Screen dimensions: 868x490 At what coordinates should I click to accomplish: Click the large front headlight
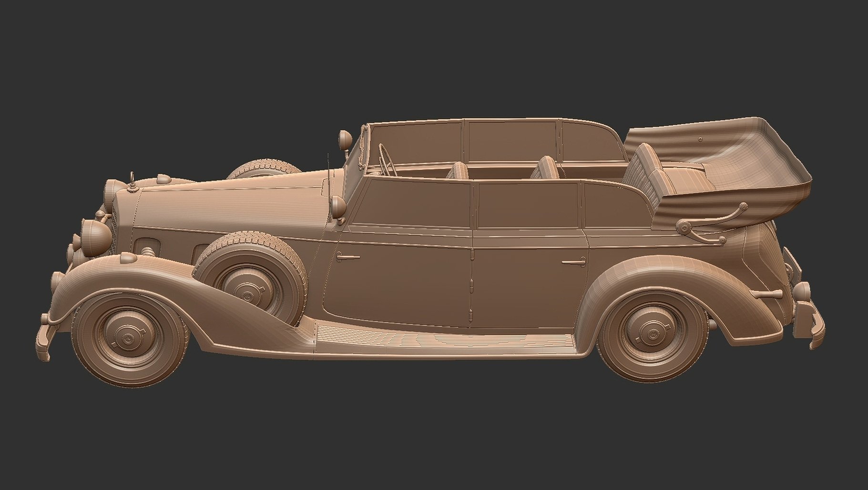(98, 238)
